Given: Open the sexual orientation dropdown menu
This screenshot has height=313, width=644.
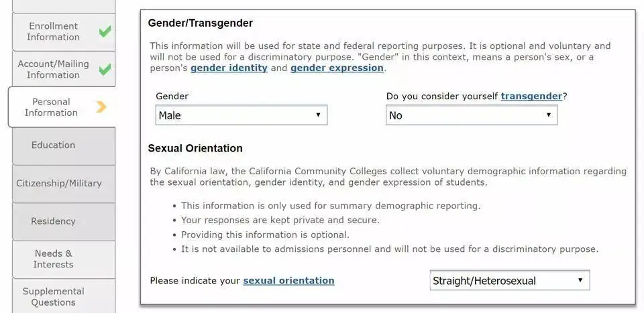Looking at the screenshot, I should pyautogui.click(x=509, y=281).
